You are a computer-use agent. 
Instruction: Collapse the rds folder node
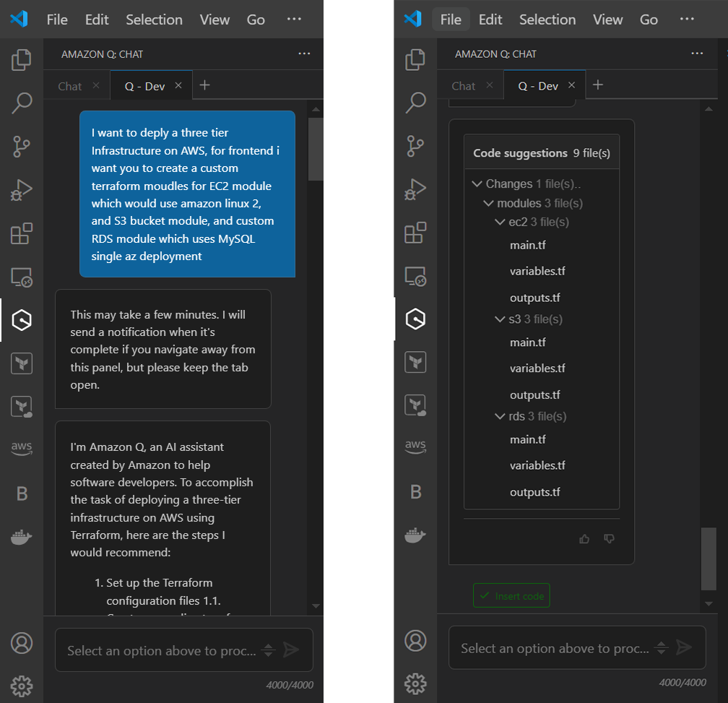coord(500,416)
